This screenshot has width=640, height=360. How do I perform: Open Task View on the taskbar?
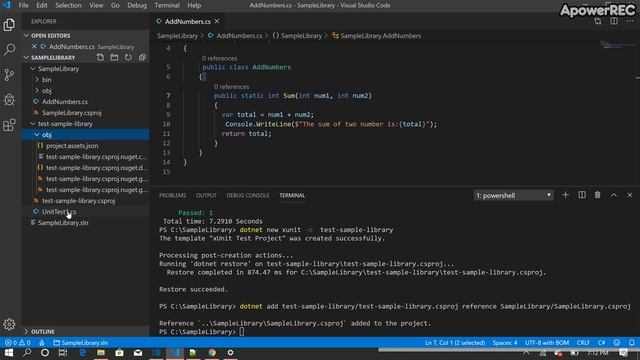[63, 353]
